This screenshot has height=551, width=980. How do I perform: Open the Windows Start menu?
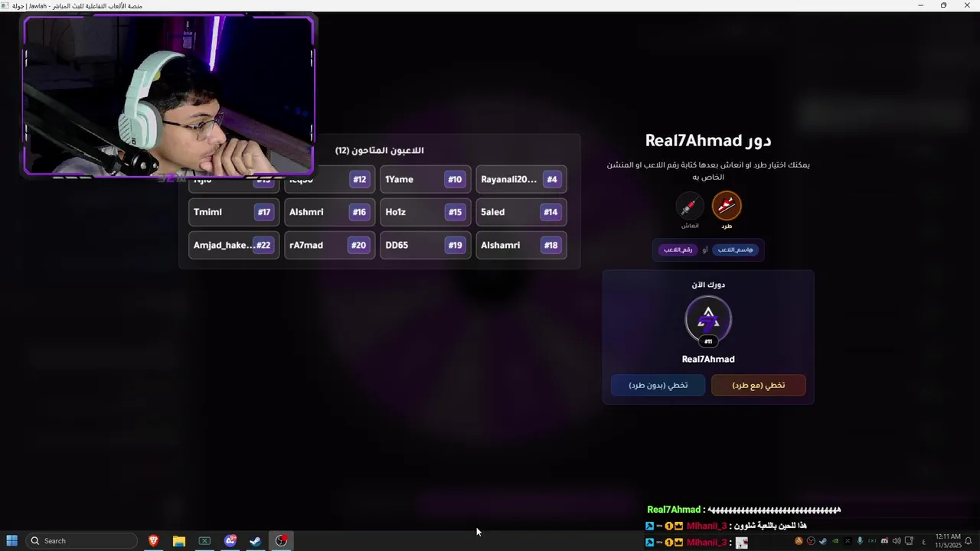(11, 541)
